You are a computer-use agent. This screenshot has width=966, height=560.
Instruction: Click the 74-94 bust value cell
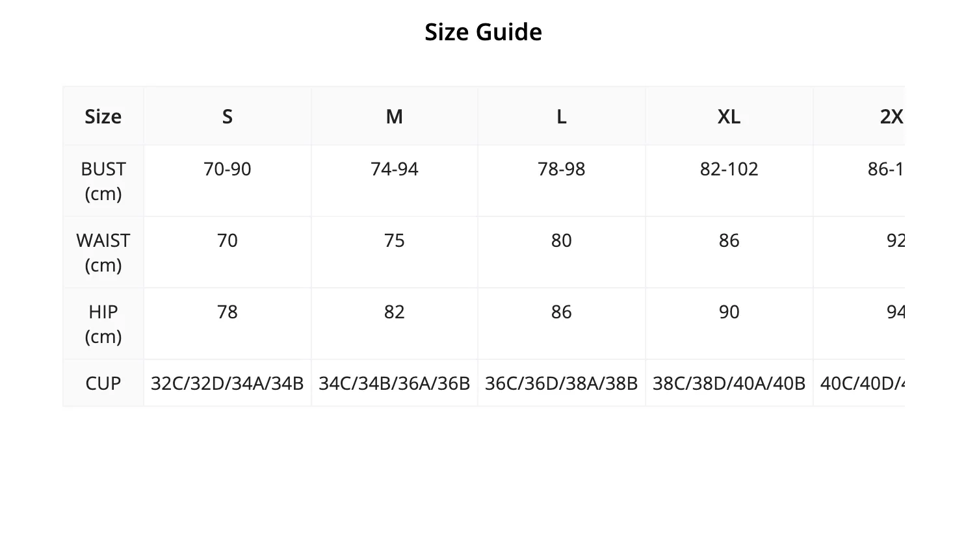(x=395, y=181)
